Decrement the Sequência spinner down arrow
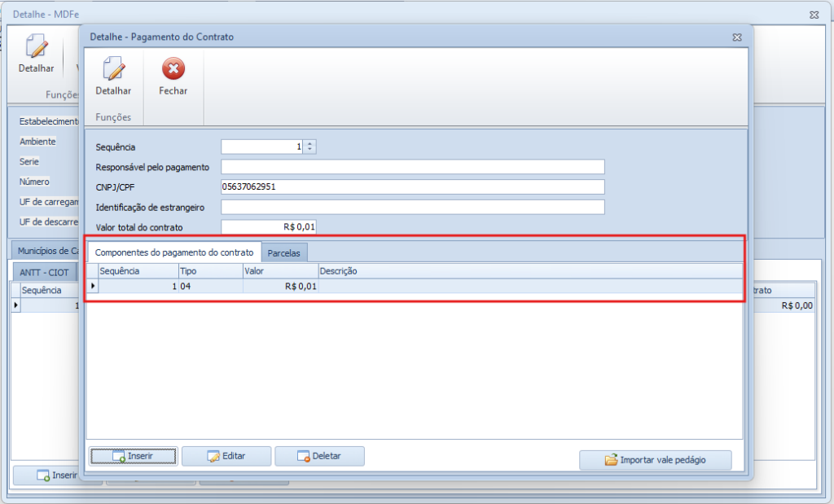The width and height of the screenshot is (834, 504). (x=309, y=150)
